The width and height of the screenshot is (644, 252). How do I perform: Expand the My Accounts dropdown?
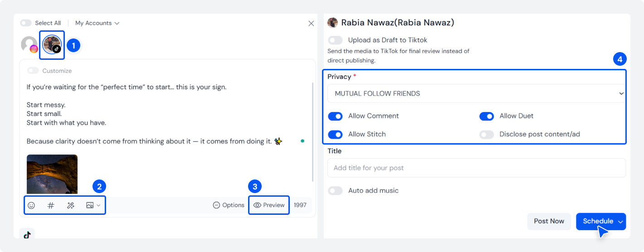click(97, 23)
